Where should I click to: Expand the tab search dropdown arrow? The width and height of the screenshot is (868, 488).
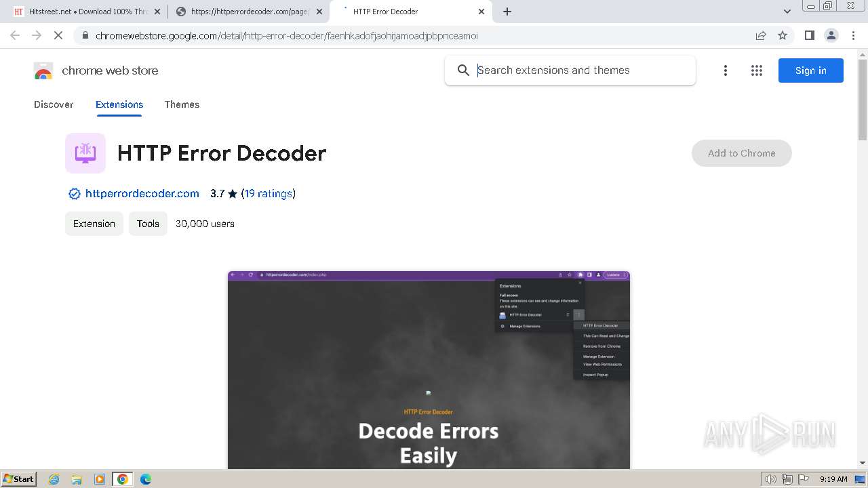tap(787, 12)
